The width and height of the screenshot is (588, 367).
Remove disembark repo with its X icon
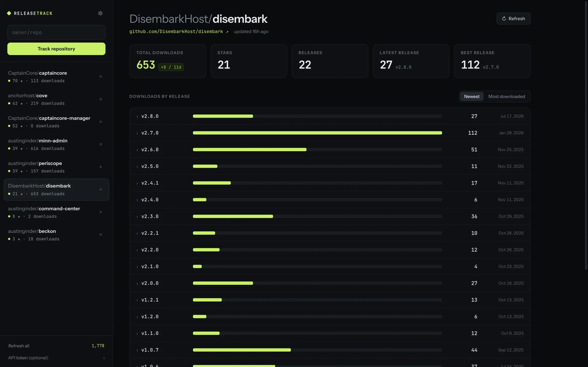point(101,189)
